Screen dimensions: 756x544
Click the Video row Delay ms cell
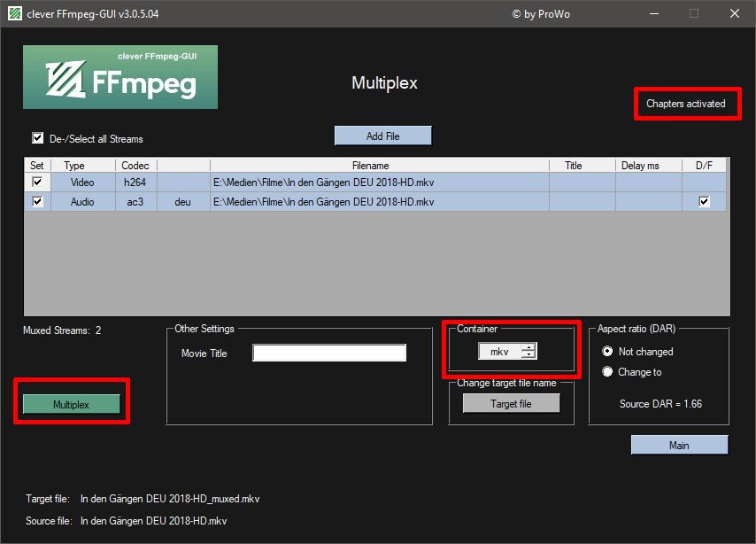(649, 183)
